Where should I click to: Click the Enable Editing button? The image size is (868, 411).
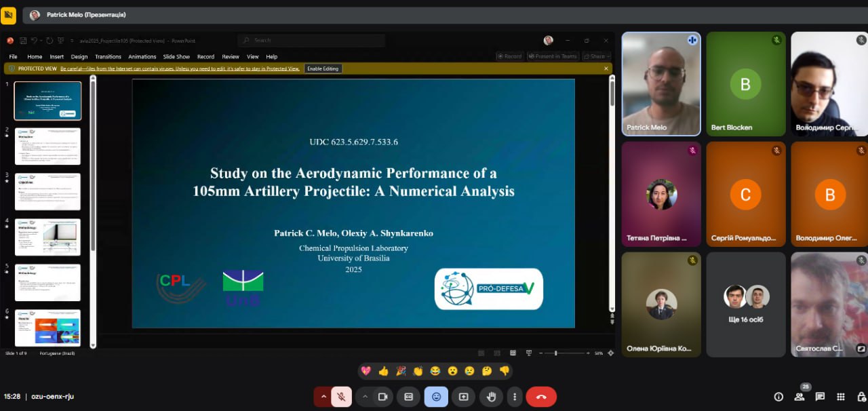(323, 68)
